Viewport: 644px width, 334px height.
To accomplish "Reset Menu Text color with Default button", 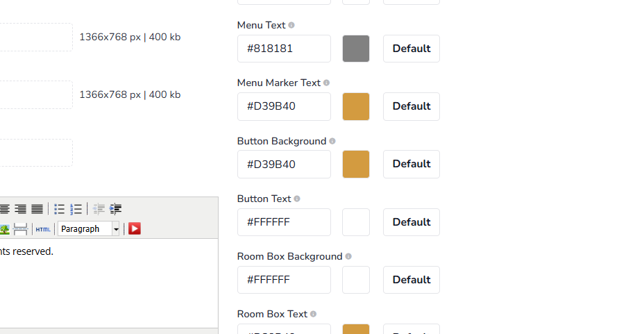I will [412, 49].
